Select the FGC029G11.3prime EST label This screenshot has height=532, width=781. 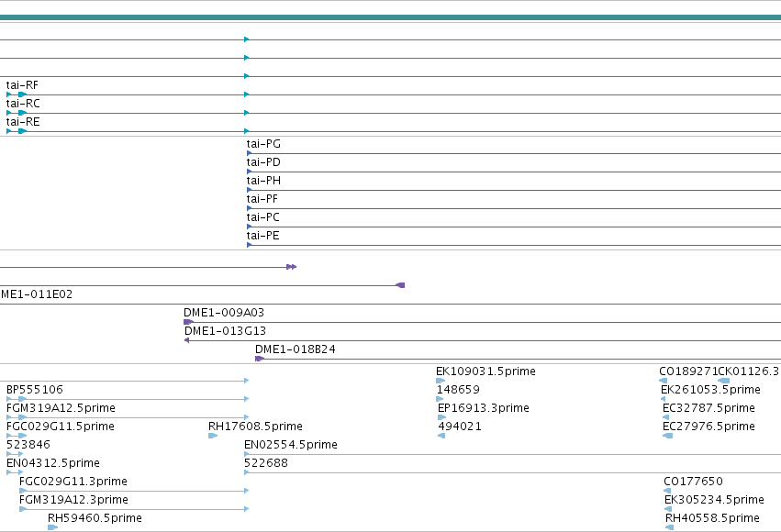click(73, 482)
